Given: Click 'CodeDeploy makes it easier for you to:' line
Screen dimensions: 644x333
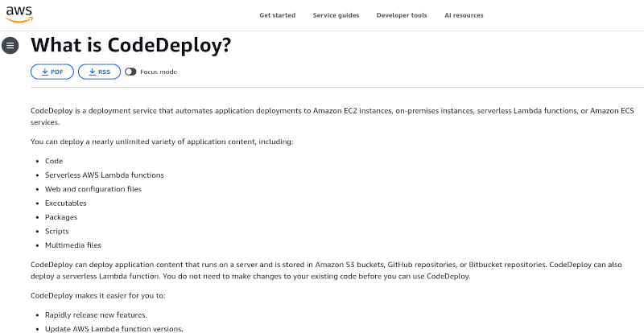Looking at the screenshot, I should pos(98,295).
